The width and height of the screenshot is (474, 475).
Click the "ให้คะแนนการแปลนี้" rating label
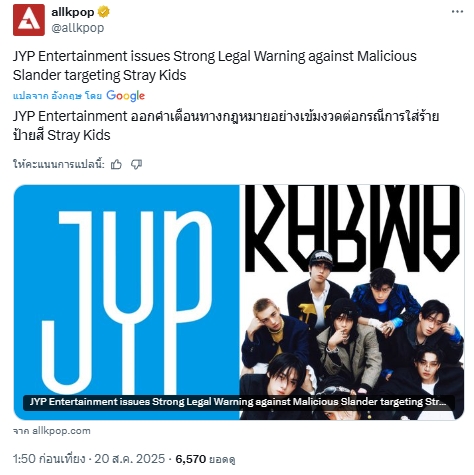pos(59,164)
